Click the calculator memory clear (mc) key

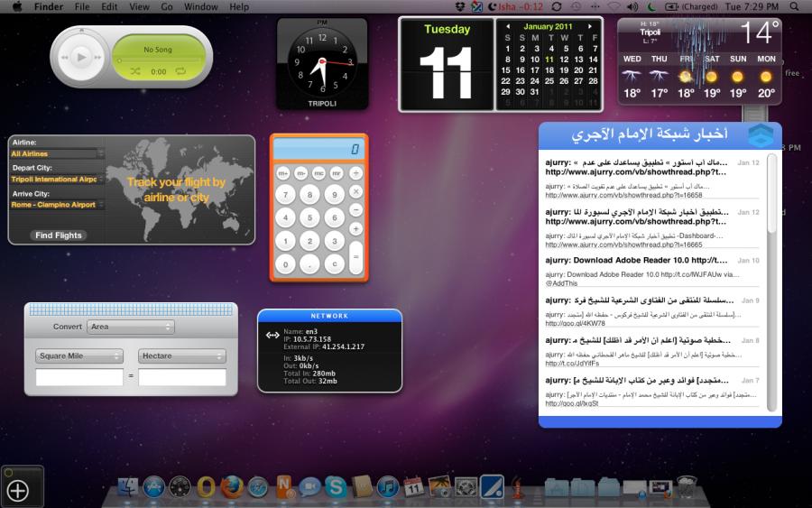(319, 172)
